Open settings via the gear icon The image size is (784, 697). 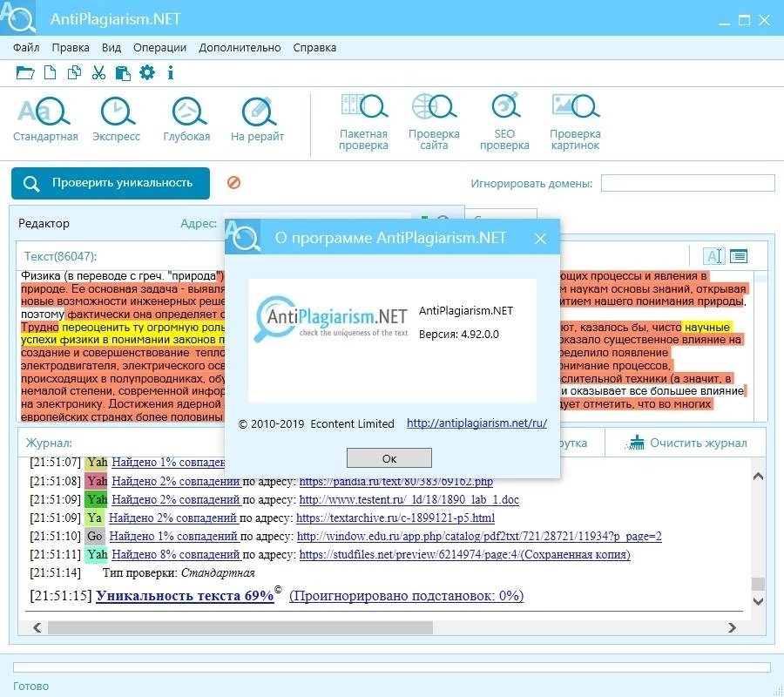point(147,72)
